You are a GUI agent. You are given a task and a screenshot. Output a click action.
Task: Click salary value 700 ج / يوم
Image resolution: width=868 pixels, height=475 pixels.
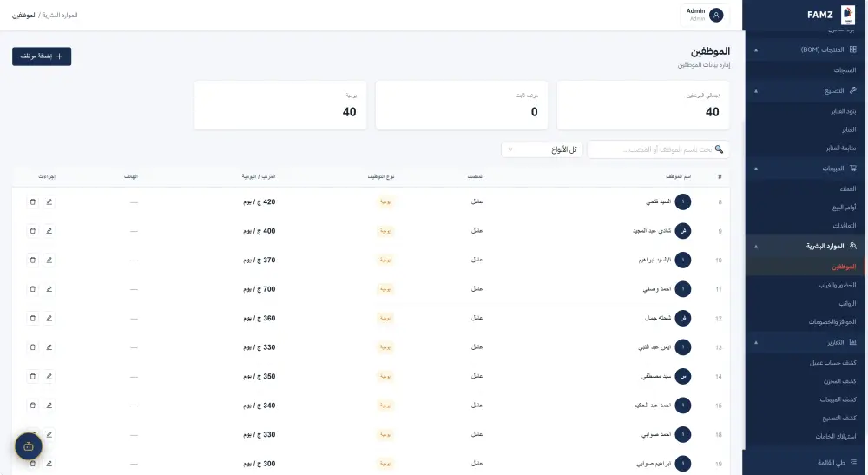click(x=259, y=289)
